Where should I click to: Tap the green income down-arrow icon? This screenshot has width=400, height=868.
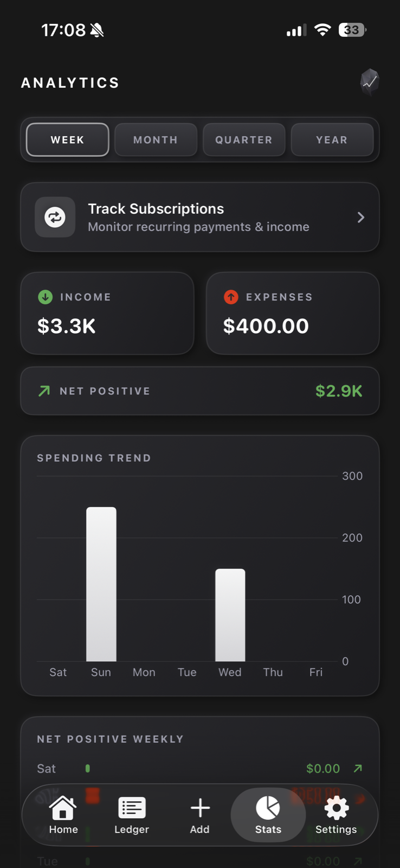point(46,297)
